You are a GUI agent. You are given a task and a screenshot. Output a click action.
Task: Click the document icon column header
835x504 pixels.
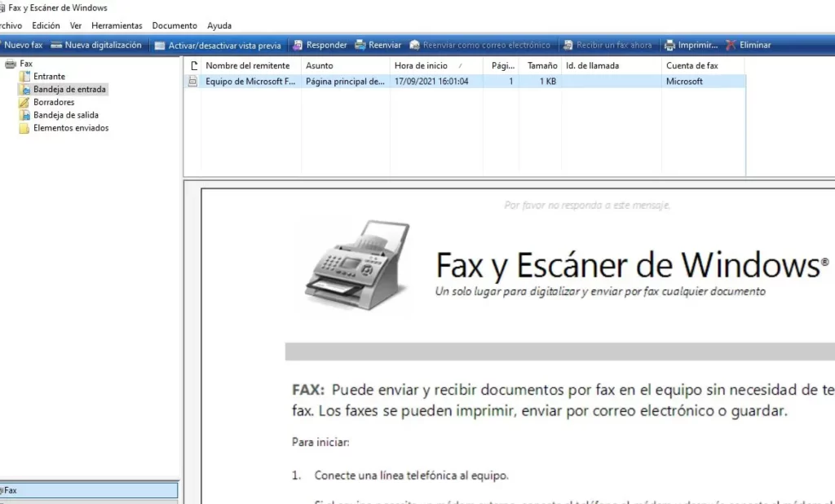193,65
